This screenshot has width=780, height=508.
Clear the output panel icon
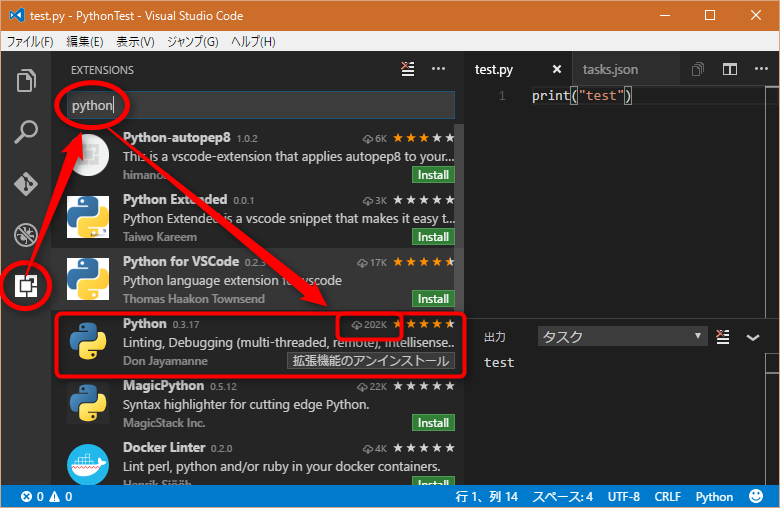point(723,337)
